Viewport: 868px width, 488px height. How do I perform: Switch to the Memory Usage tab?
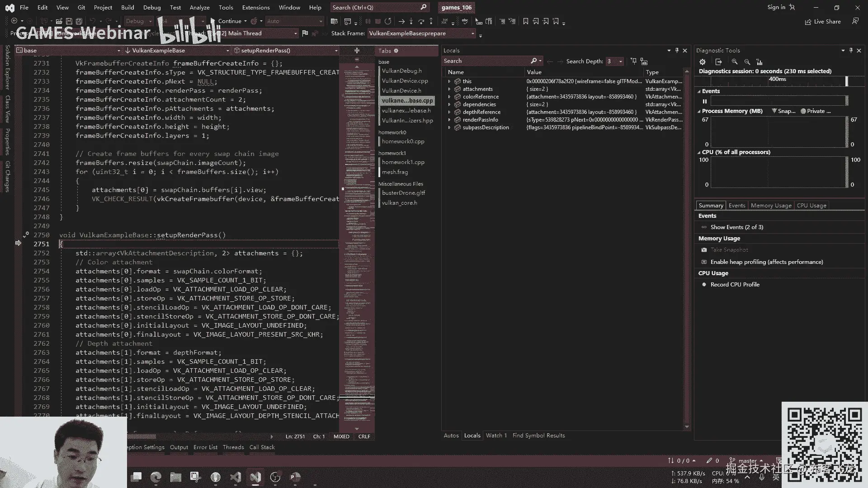pyautogui.click(x=771, y=206)
